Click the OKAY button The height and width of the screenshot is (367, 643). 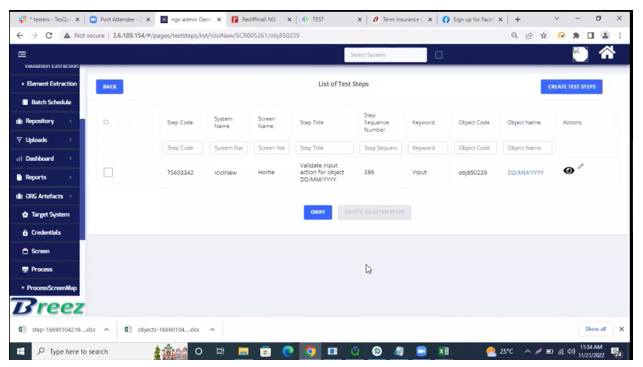[x=318, y=212]
